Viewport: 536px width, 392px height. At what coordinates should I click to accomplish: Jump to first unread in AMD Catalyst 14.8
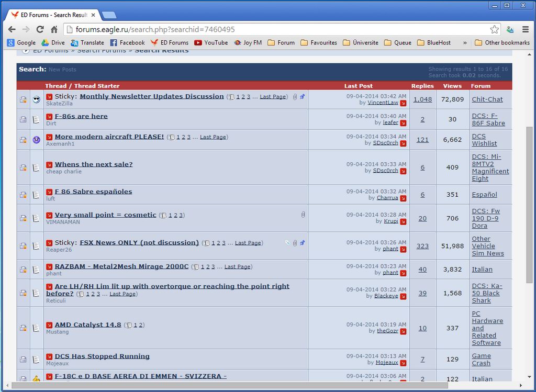click(x=49, y=325)
